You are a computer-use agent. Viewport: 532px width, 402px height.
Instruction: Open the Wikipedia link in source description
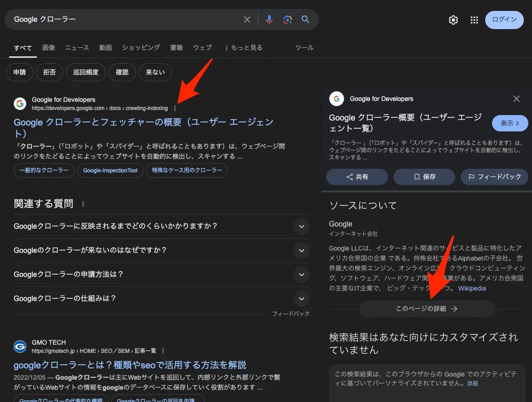[472, 288]
